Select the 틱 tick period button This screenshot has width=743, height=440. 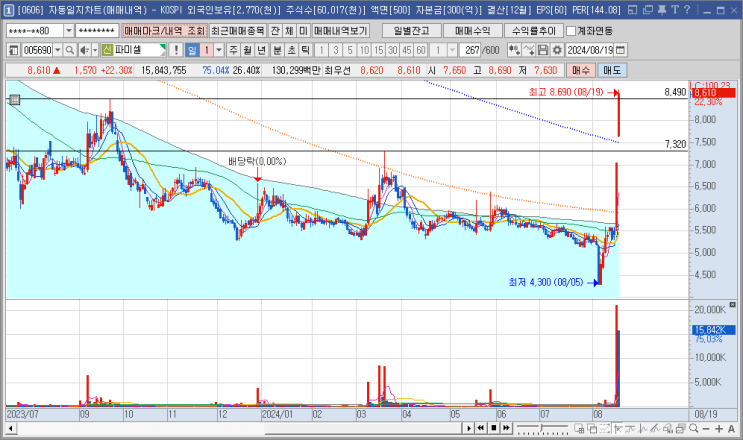tap(306, 50)
